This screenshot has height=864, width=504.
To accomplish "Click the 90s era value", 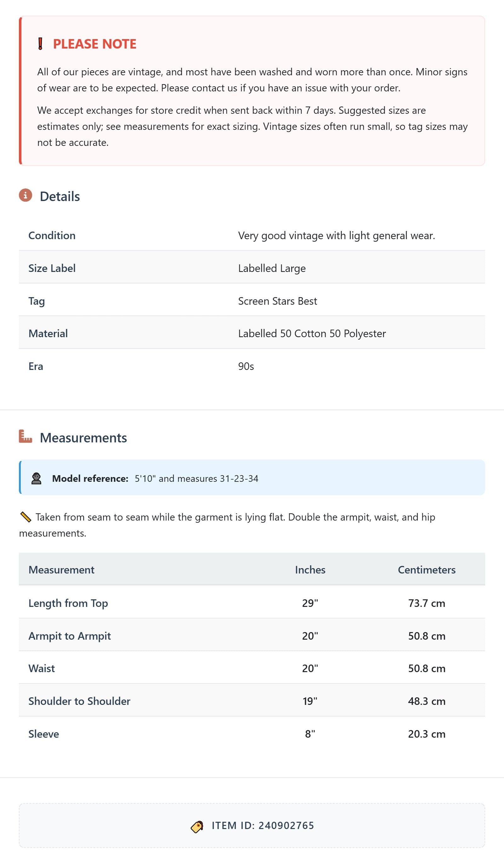I will (246, 366).
